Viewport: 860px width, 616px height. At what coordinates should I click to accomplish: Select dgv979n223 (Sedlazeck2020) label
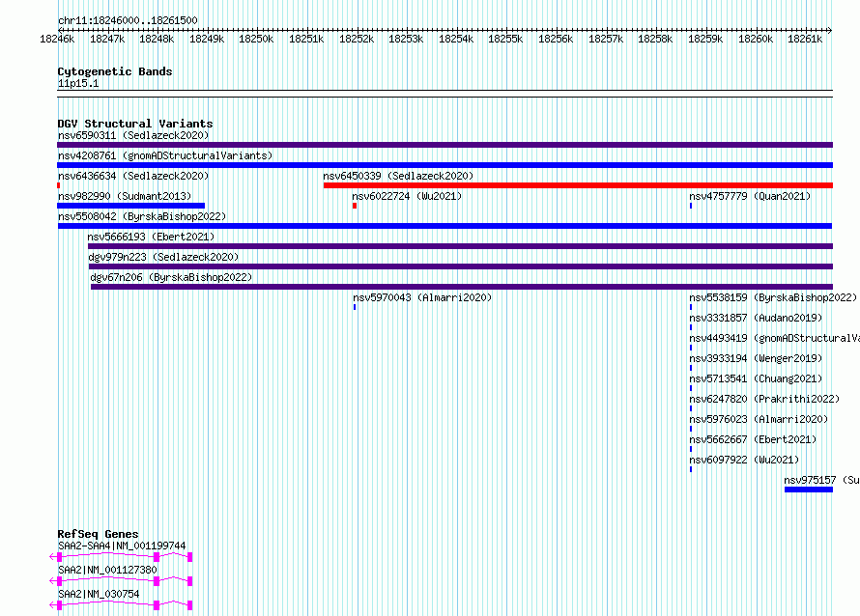pyautogui.click(x=163, y=257)
